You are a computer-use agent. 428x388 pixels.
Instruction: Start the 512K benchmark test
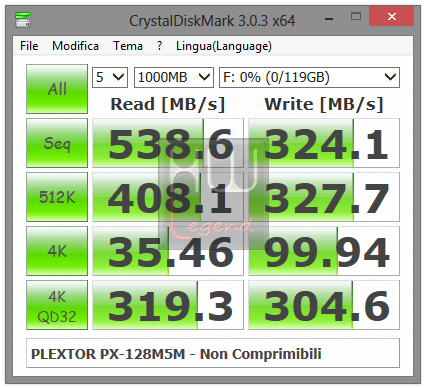coord(57,197)
